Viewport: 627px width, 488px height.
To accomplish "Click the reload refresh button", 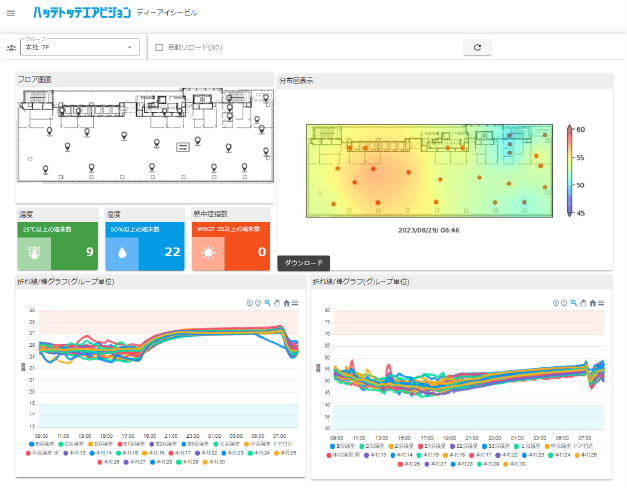I will 477,47.
